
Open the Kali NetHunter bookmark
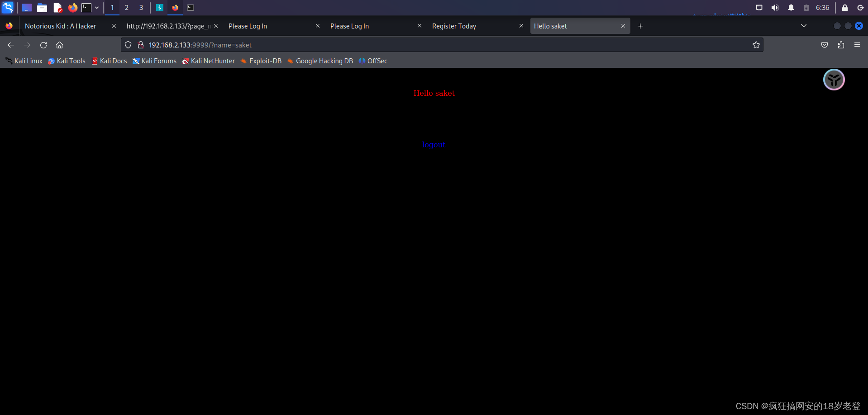[208, 61]
